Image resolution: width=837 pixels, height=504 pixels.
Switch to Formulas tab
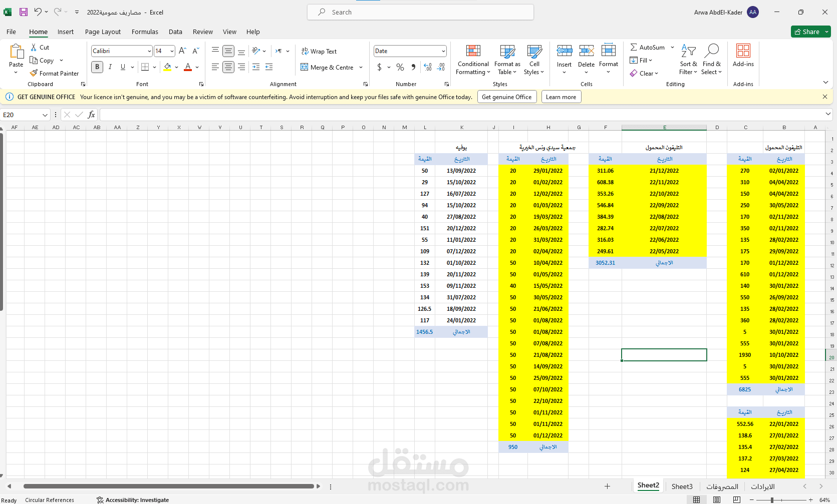pos(145,32)
